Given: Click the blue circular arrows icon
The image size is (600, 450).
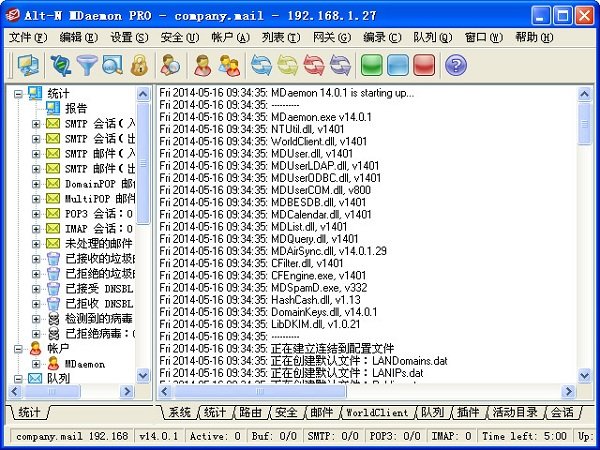Looking at the screenshot, I should [x=261, y=65].
